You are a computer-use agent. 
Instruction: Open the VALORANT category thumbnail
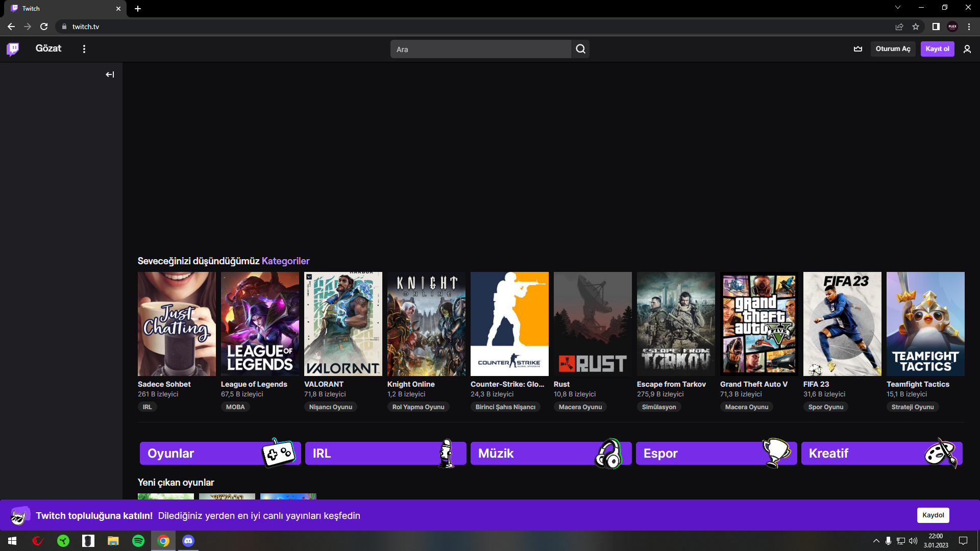[343, 324]
